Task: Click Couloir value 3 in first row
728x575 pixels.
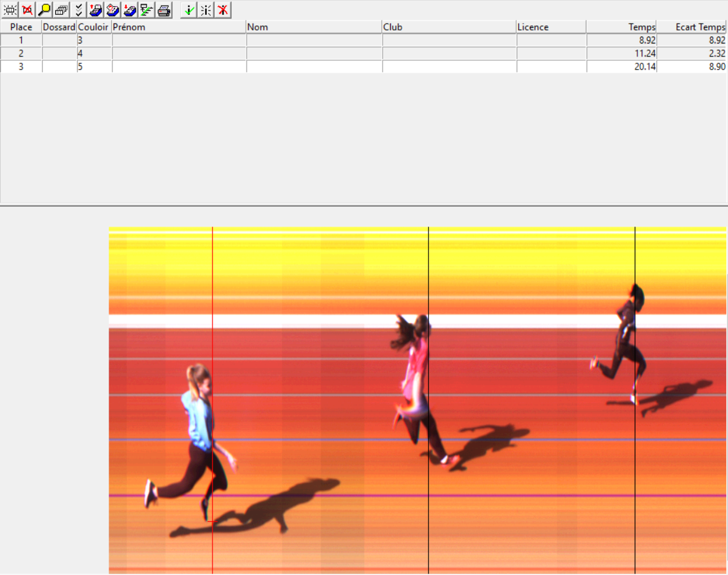Action: click(x=94, y=40)
